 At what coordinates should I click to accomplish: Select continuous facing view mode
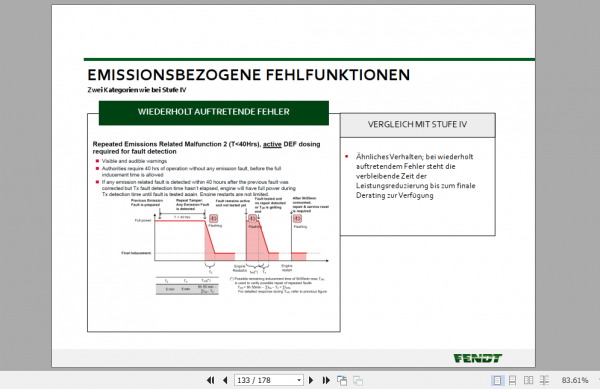pos(544,380)
